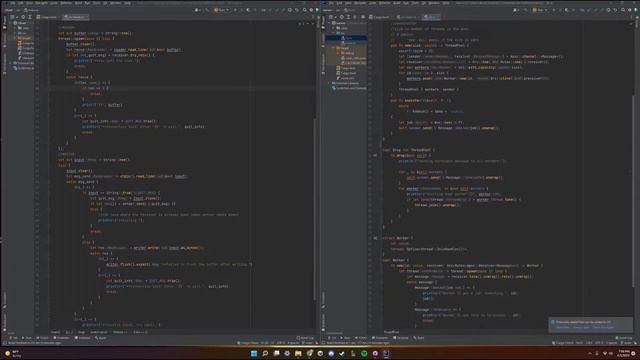Collapse the client root folder in left tree
Image resolution: width=640 pixels, height=360 pixels.
coord(11,23)
